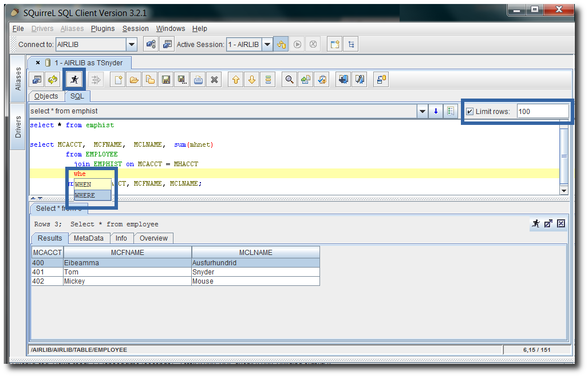Click the greyed-out commit play icon

click(x=297, y=44)
